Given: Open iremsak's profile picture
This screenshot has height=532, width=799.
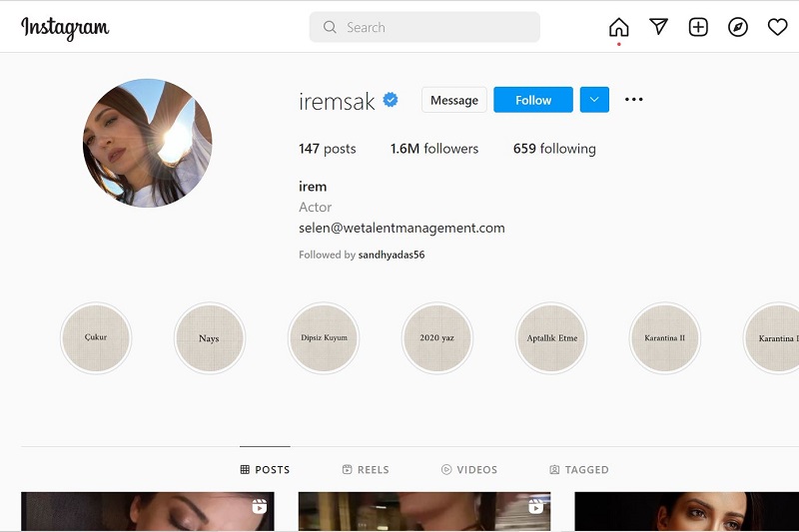Looking at the screenshot, I should (148, 143).
